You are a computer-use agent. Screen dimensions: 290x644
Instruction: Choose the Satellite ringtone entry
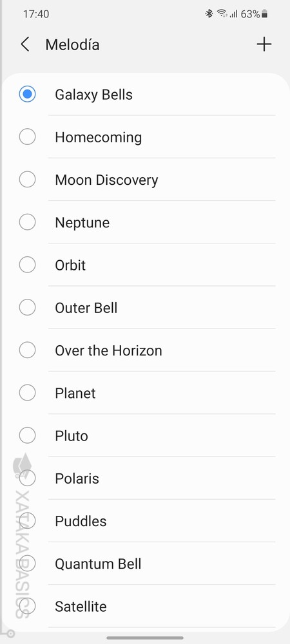[x=145, y=606]
